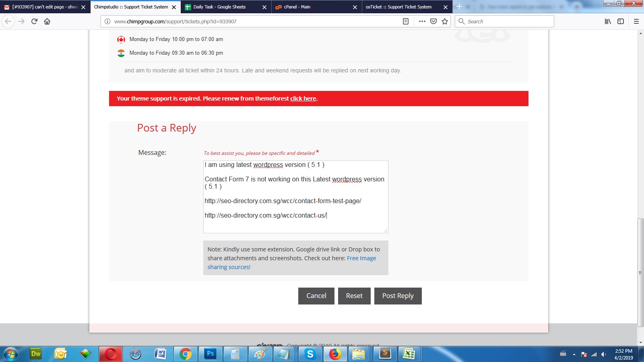
Task: Open volume control in system tray
Action: click(x=603, y=354)
